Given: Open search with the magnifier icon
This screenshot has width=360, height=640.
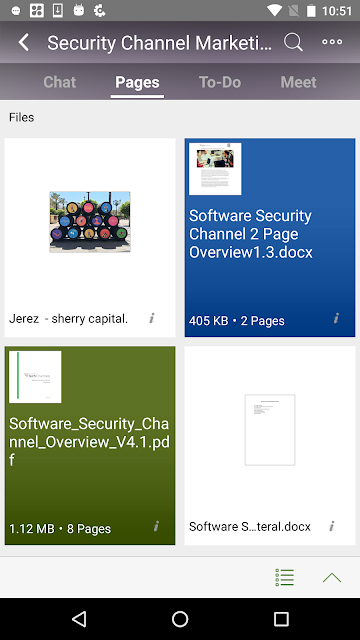Looking at the screenshot, I should (293, 42).
